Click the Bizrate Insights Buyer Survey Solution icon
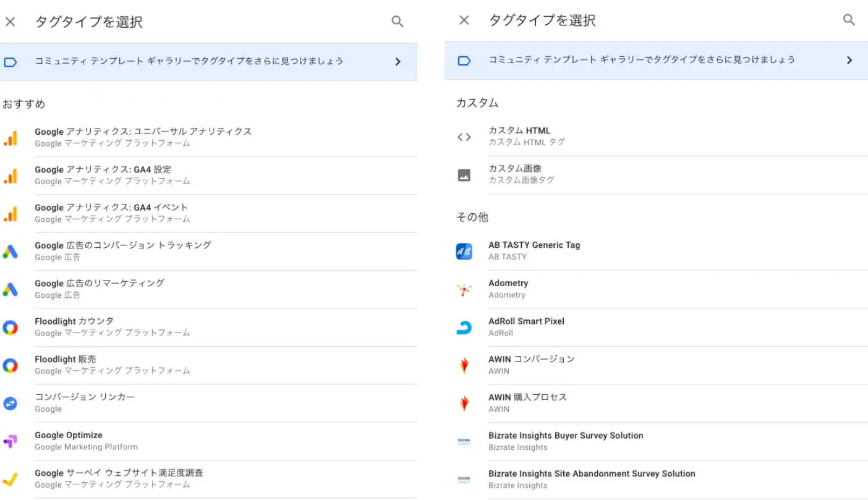Image resolution: width=868 pixels, height=500 pixels. [x=464, y=442]
